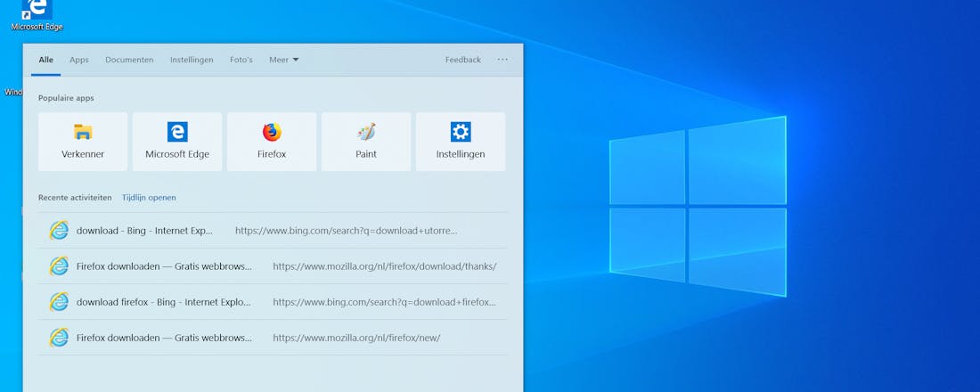Click the Feedback button
Image resolution: width=980 pixels, height=392 pixels.
(x=463, y=60)
